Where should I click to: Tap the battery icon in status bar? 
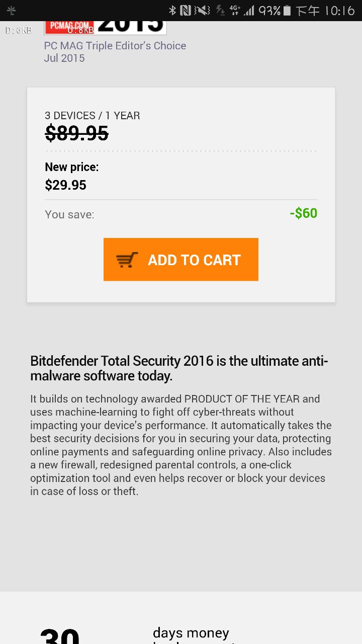[287, 10]
